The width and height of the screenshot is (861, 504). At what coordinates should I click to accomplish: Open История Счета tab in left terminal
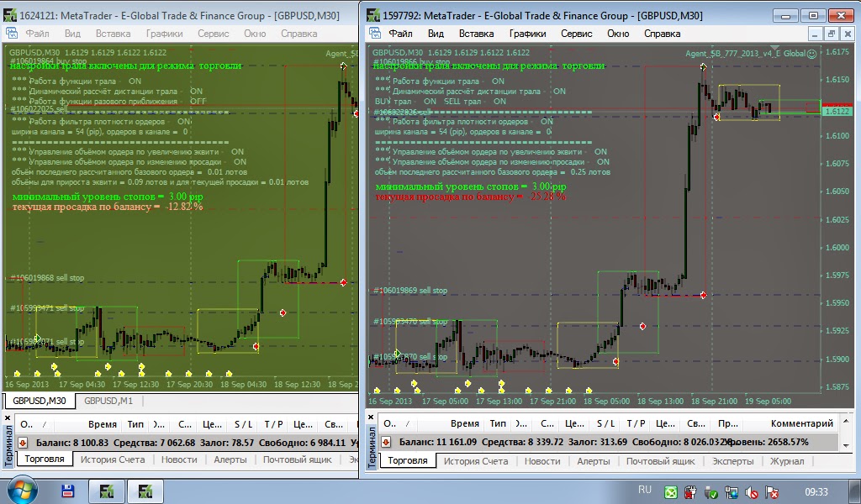coord(113,459)
